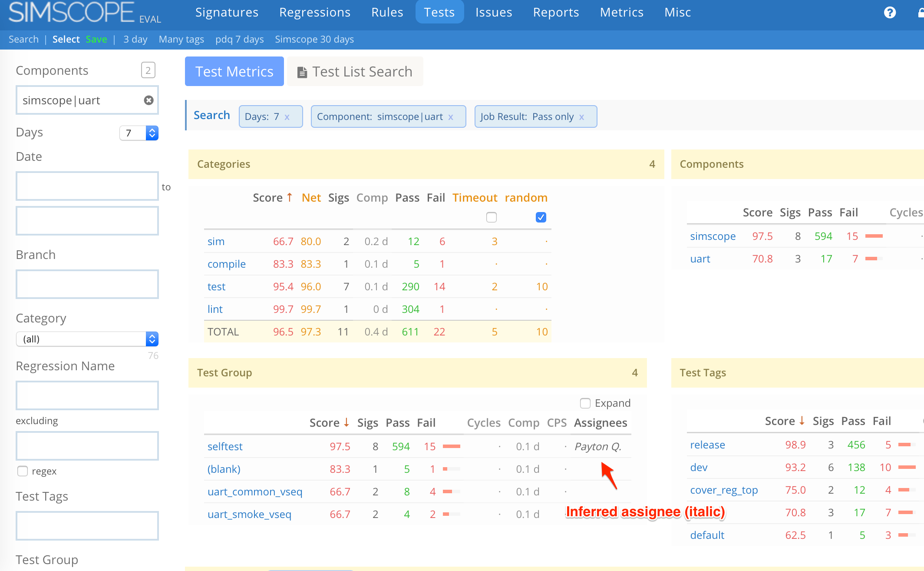
Task: Open the selftest test group
Action: pos(225,446)
